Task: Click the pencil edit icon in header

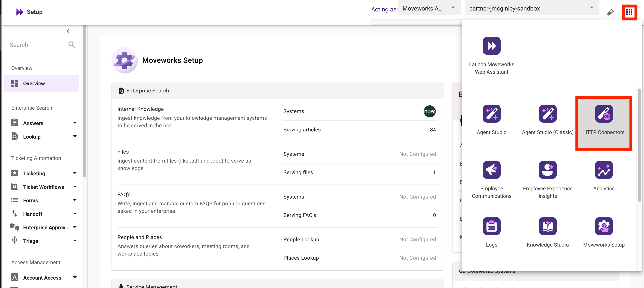Action: pyautogui.click(x=610, y=12)
